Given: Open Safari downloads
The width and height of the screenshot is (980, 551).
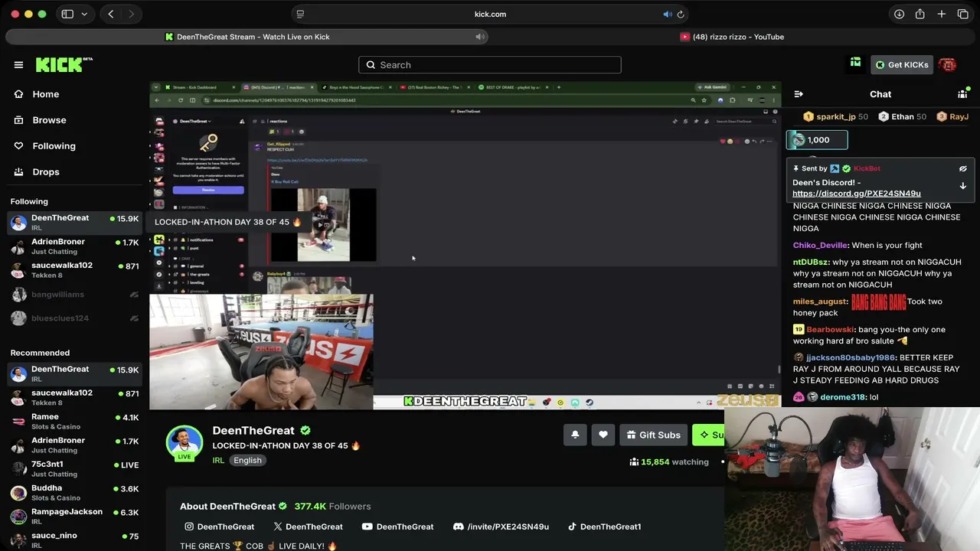Looking at the screenshot, I should pos(900,14).
